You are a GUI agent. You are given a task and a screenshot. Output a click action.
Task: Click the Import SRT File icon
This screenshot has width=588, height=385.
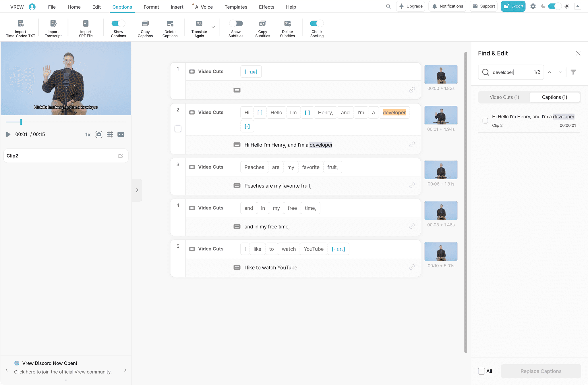coord(86,24)
